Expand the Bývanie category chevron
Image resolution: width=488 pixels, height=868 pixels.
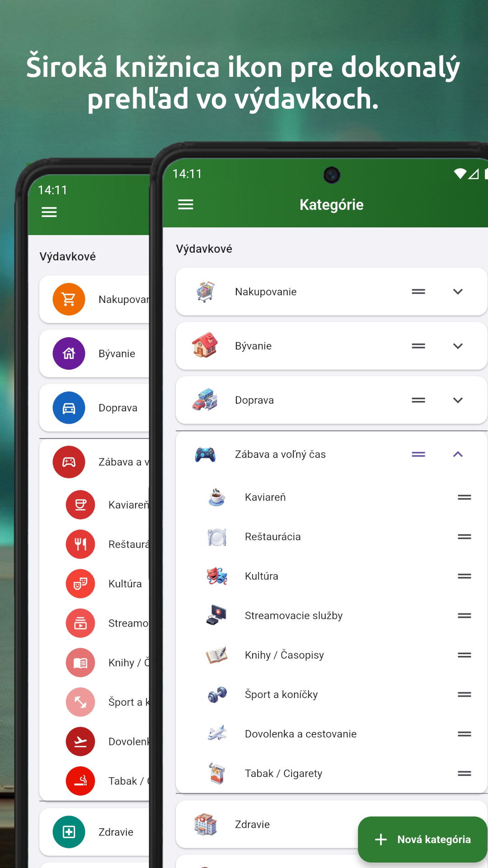tap(458, 346)
